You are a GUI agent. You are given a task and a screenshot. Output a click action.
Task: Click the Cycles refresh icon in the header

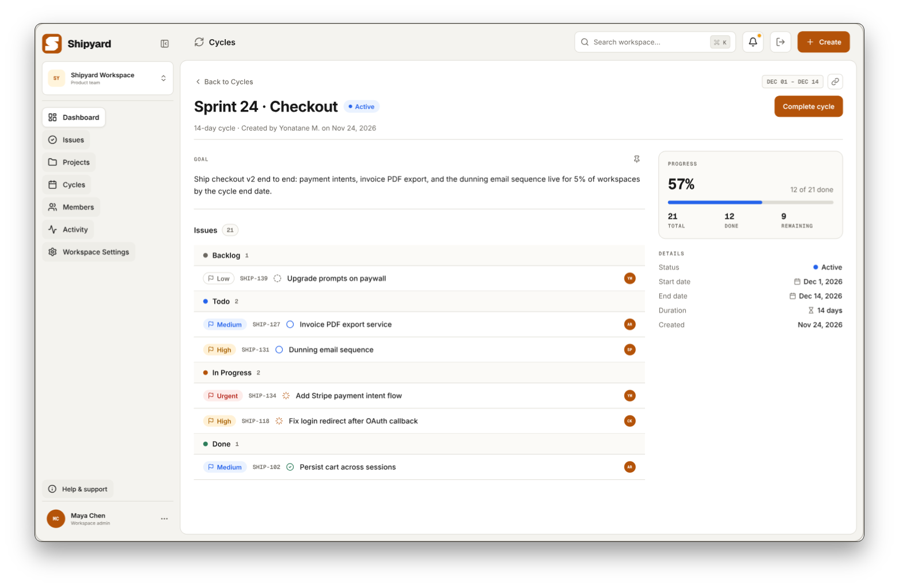tap(199, 42)
